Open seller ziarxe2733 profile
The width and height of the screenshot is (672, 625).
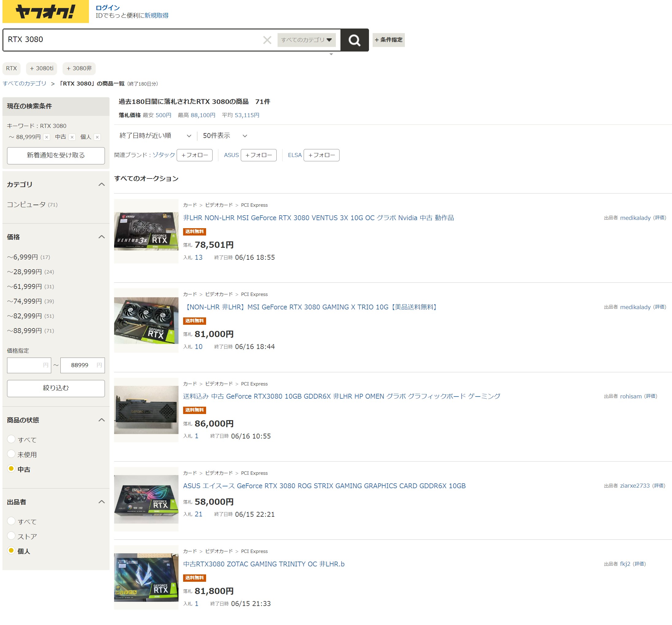point(635,486)
